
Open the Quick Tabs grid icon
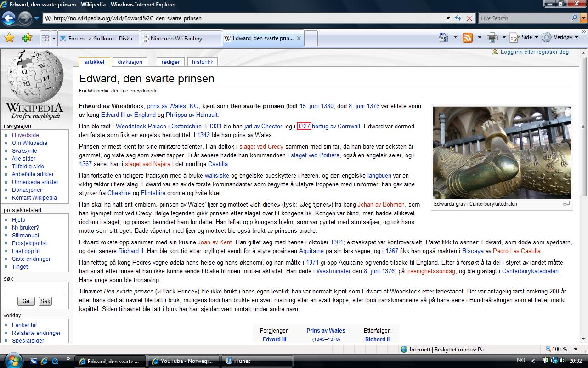pyautogui.click(x=45, y=38)
